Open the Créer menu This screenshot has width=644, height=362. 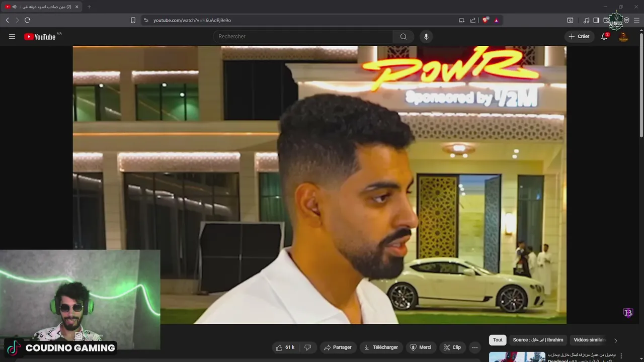(x=579, y=36)
